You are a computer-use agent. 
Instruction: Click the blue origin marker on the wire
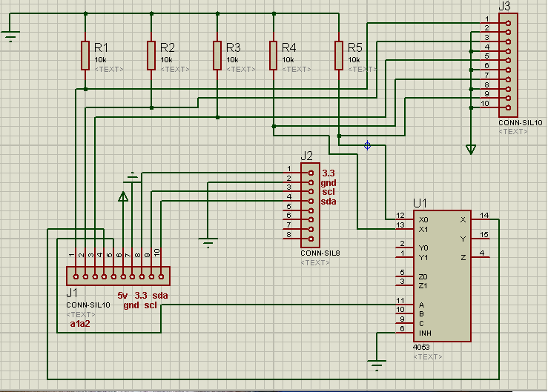[x=367, y=145]
